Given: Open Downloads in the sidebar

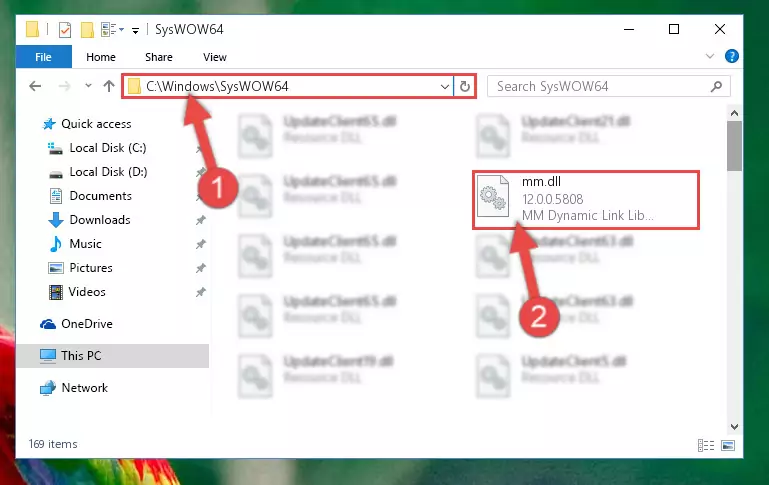Looking at the screenshot, I should 100,220.
